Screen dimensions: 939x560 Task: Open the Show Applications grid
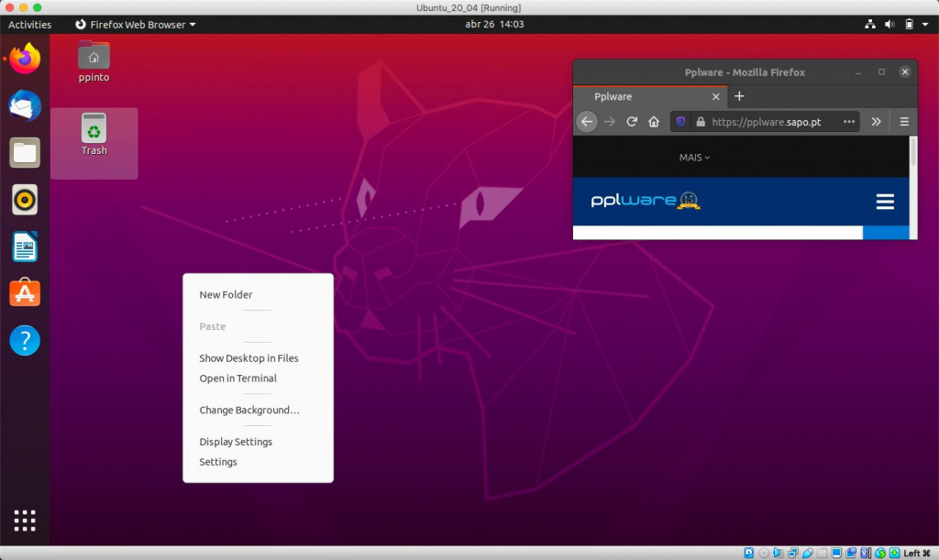[x=24, y=520]
